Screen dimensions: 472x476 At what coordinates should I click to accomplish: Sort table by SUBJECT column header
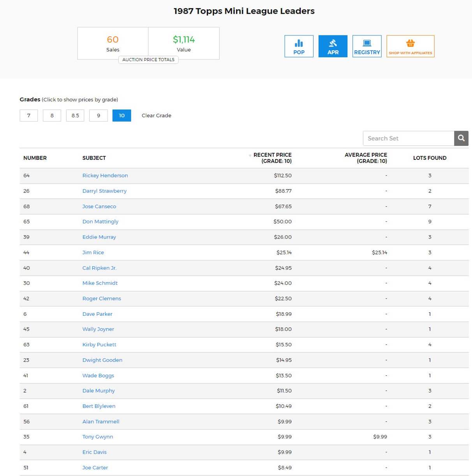pos(94,158)
